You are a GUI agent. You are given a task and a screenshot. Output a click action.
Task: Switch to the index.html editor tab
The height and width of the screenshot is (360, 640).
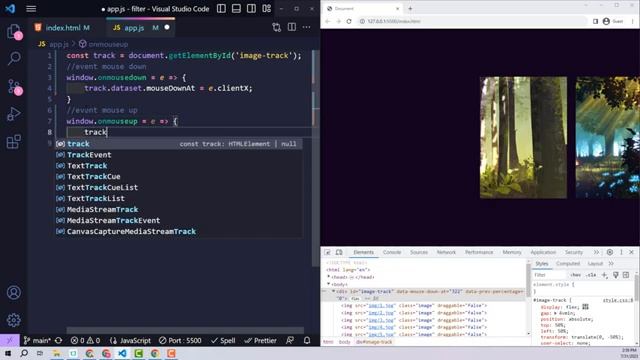coord(62,28)
